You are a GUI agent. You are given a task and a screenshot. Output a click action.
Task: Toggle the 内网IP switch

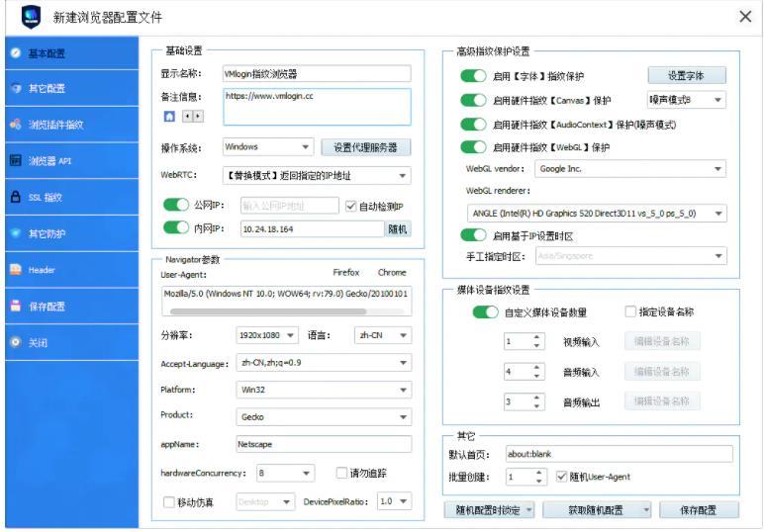coord(176,227)
